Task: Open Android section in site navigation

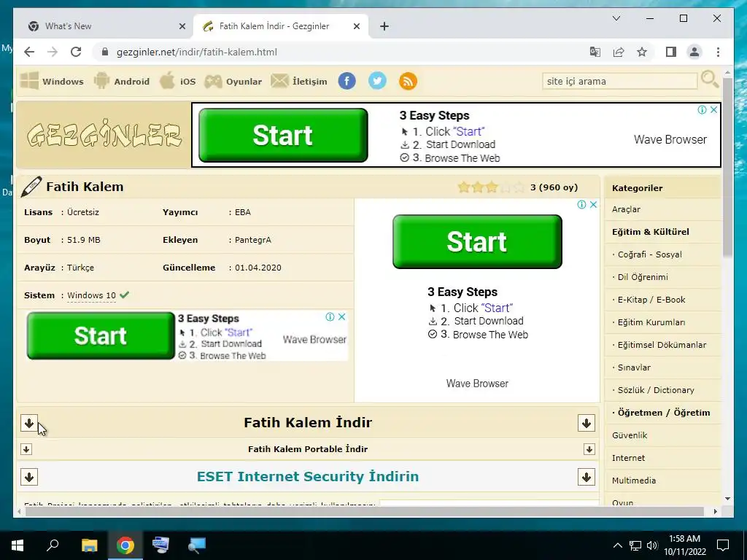Action: click(x=122, y=81)
